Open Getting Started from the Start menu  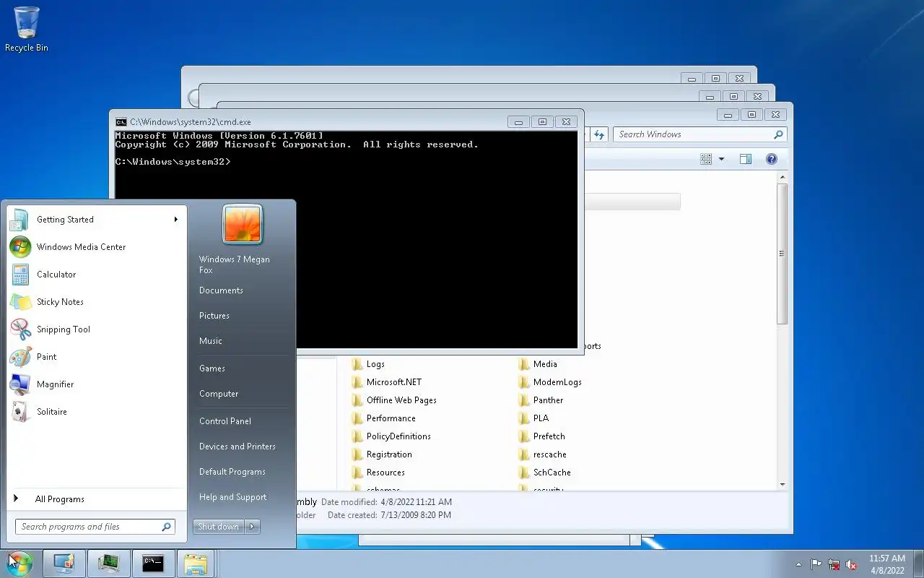click(96, 220)
